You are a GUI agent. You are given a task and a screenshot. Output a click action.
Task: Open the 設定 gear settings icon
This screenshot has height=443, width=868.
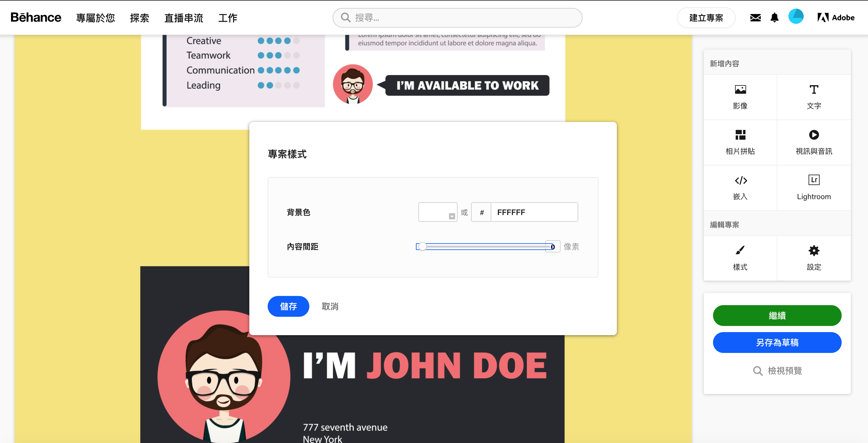pos(813,251)
